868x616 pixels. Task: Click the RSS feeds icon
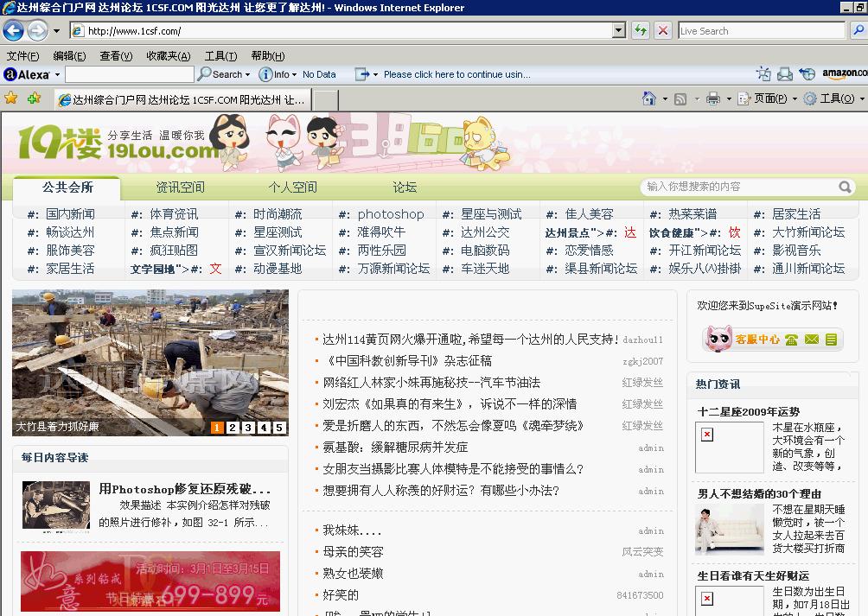tap(680, 99)
